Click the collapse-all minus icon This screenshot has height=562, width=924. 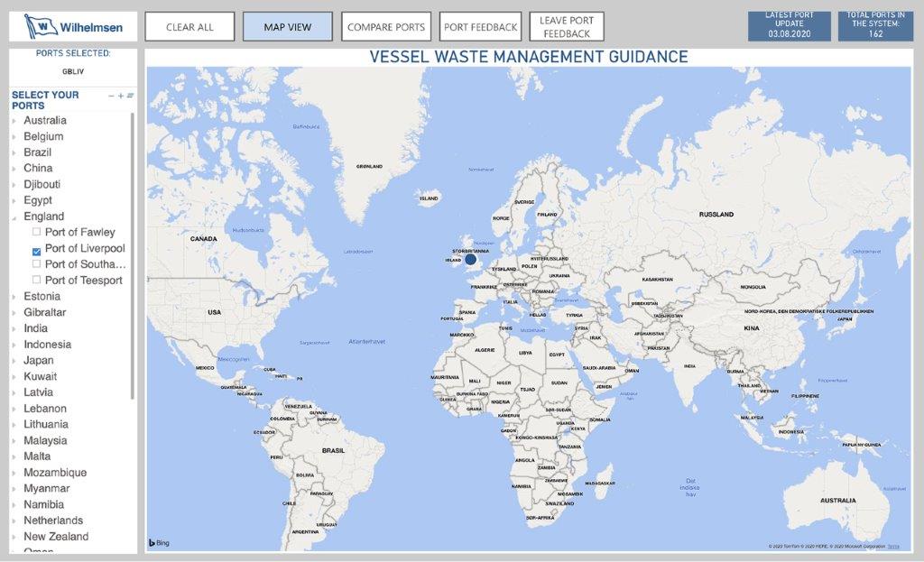tap(111, 96)
